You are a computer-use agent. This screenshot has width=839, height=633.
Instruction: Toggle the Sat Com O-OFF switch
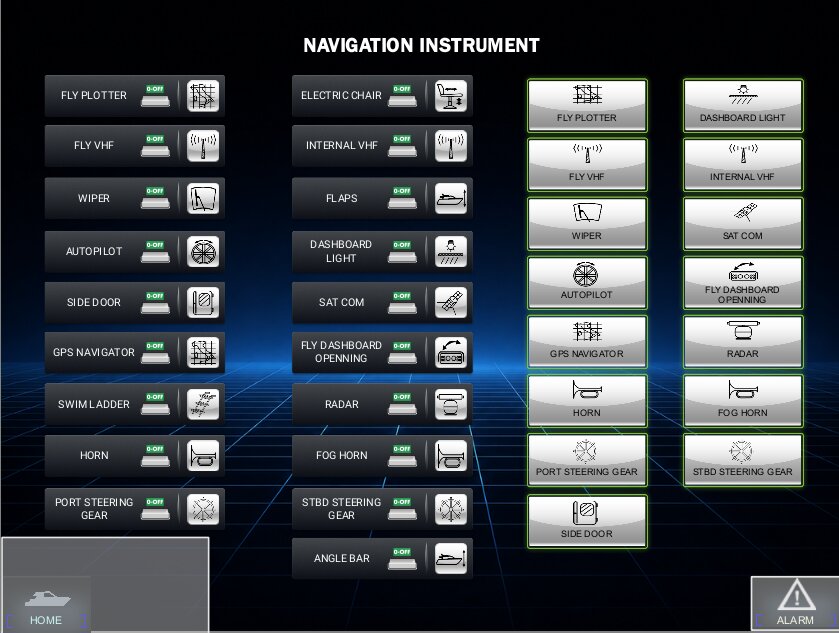pyautogui.click(x=402, y=302)
